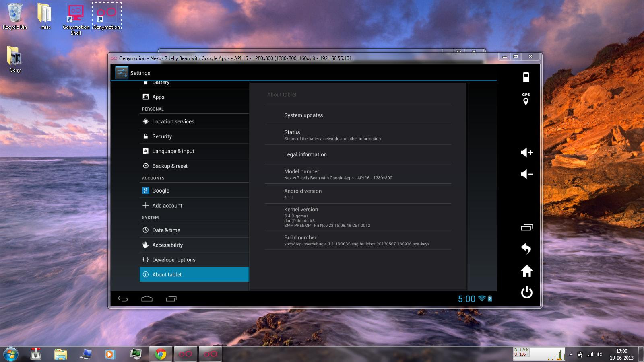
Task: Tap the Kernel version row
Action: pyautogui.click(x=358, y=217)
